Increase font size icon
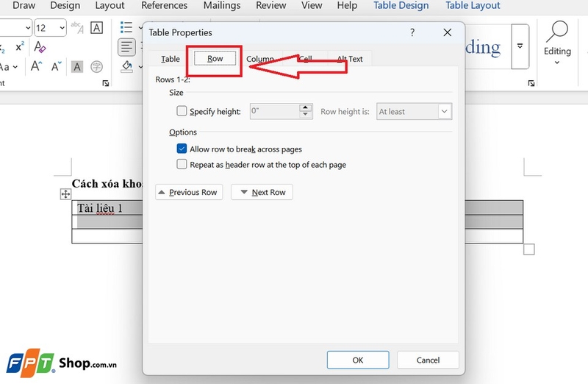 [36, 66]
